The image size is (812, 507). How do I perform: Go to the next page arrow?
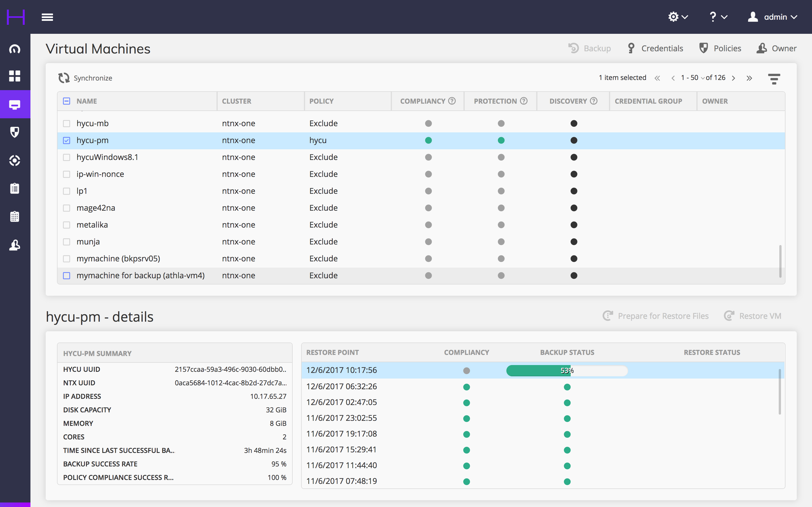(x=734, y=78)
